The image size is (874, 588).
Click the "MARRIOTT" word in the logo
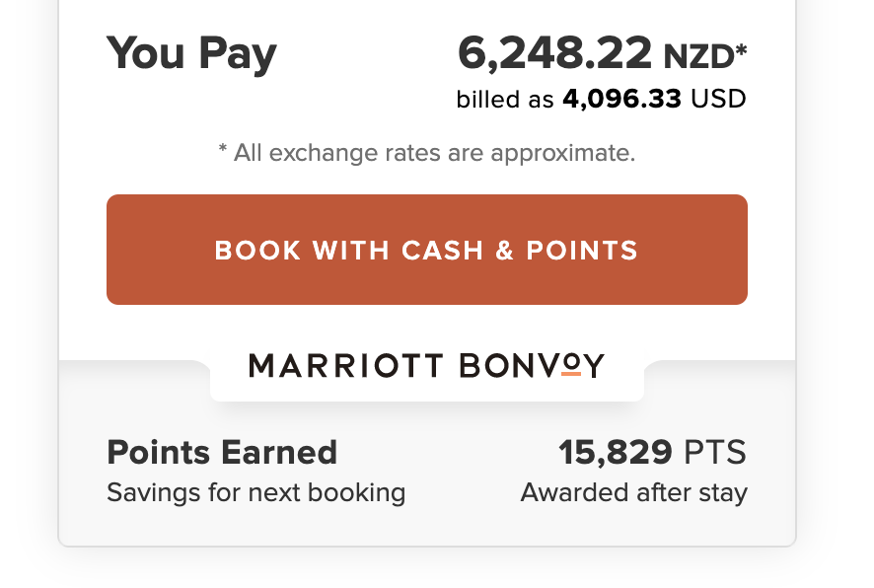(346, 367)
